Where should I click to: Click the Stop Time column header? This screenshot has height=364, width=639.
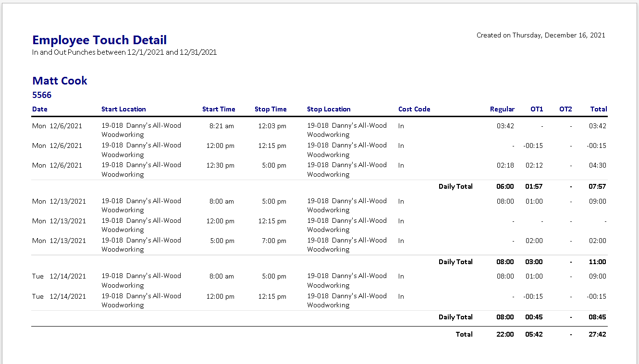[270, 109]
